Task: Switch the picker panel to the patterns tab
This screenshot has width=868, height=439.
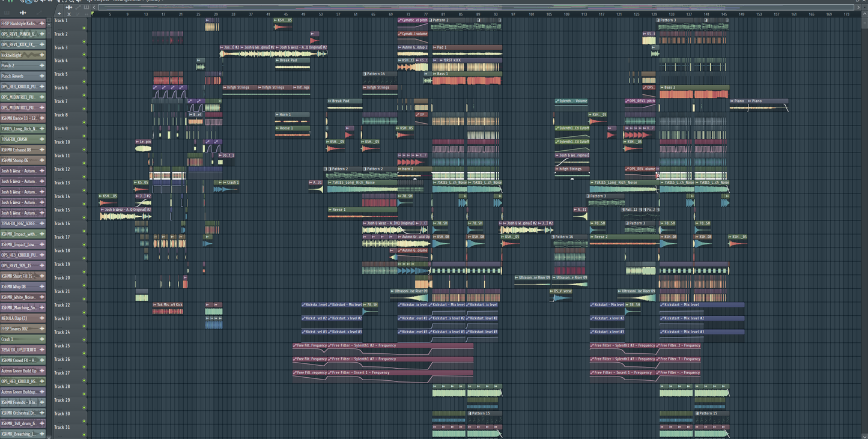Action: (x=7, y=13)
